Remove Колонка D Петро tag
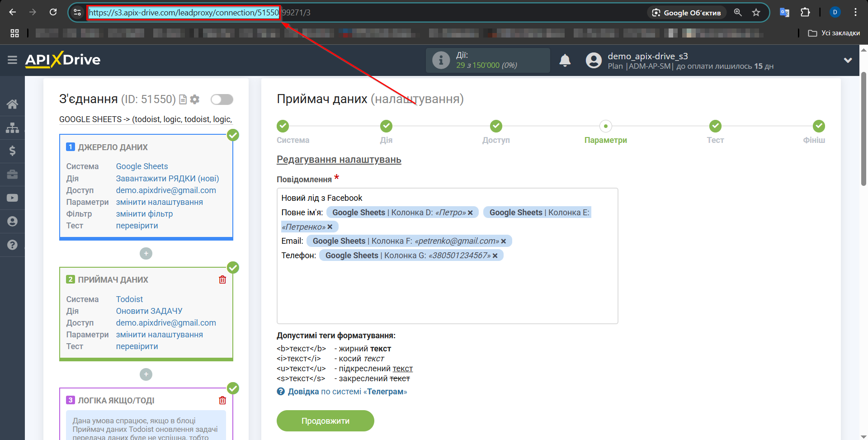868x440 pixels. point(470,213)
